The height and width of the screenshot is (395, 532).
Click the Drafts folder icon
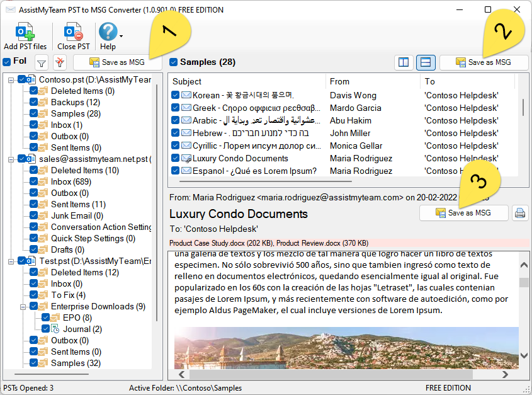[x=43, y=249]
